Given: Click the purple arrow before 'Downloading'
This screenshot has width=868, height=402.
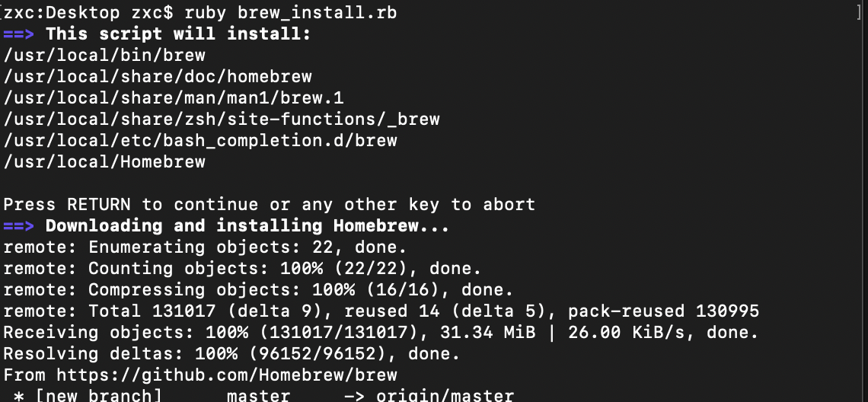Looking at the screenshot, I should point(19,226).
